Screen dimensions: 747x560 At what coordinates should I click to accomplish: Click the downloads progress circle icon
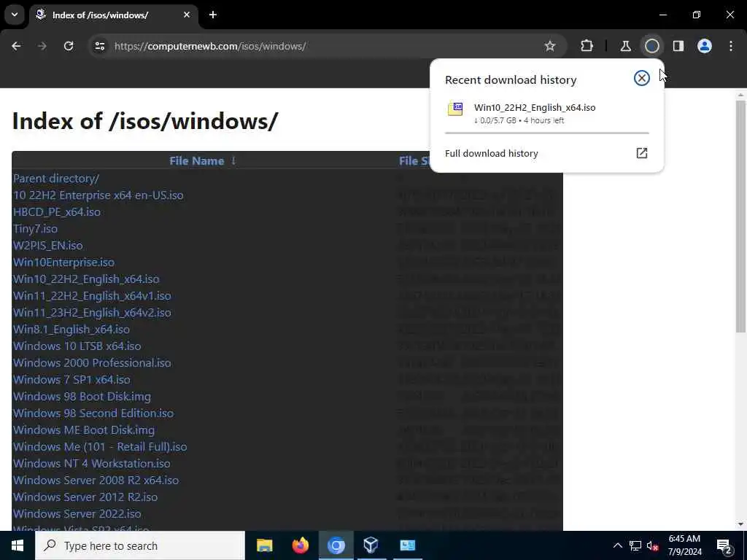coord(651,46)
